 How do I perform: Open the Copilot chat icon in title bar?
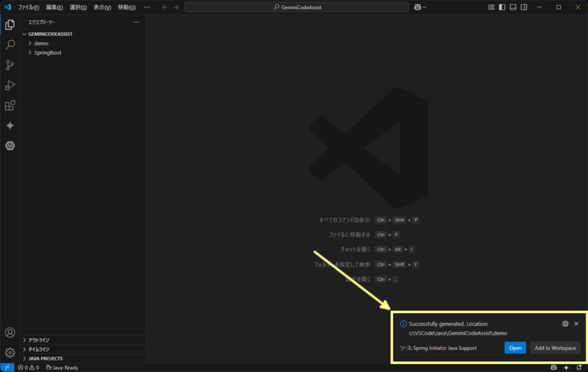[x=417, y=7]
